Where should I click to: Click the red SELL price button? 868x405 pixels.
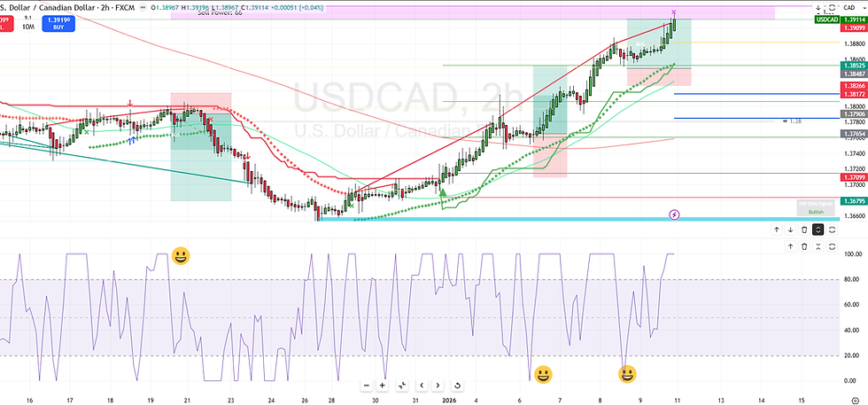tap(5, 23)
